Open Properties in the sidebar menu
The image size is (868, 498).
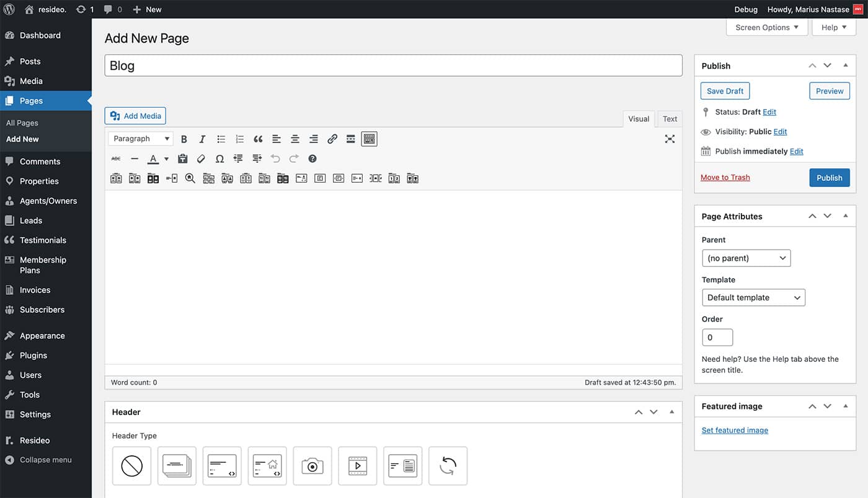[39, 181]
